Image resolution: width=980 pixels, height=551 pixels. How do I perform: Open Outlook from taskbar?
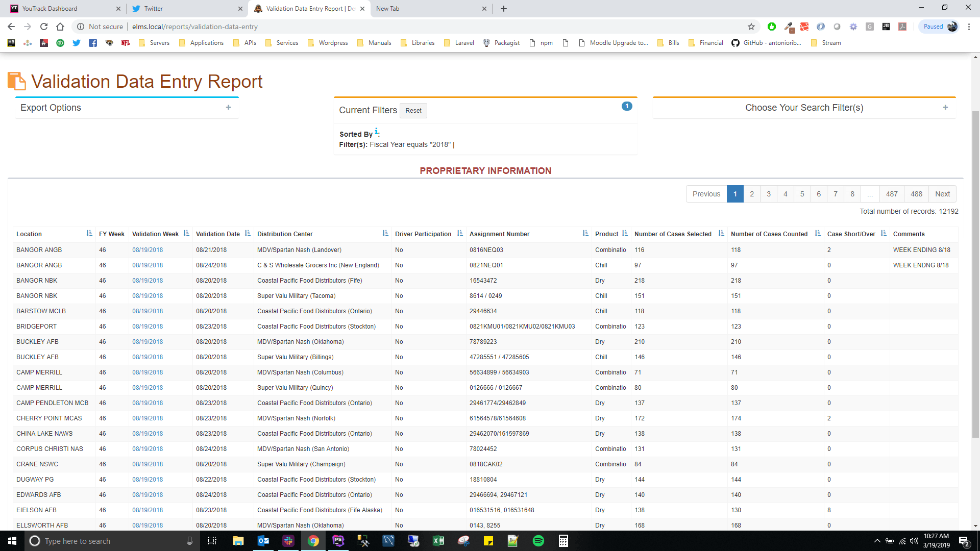click(263, 541)
